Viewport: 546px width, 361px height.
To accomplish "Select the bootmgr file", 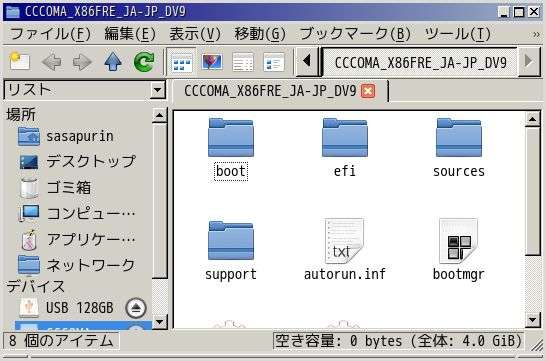I will 459,250.
